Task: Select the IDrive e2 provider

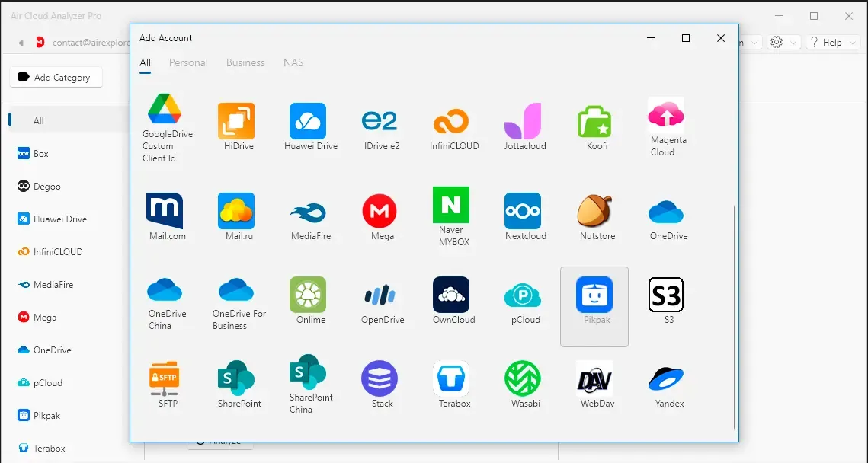Action: tap(381, 128)
